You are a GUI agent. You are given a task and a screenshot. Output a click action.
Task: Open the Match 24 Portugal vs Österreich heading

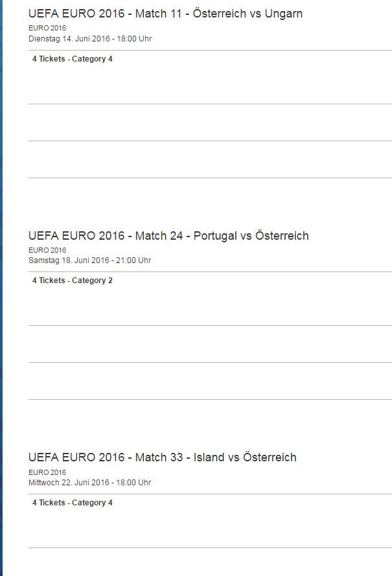pos(168,236)
